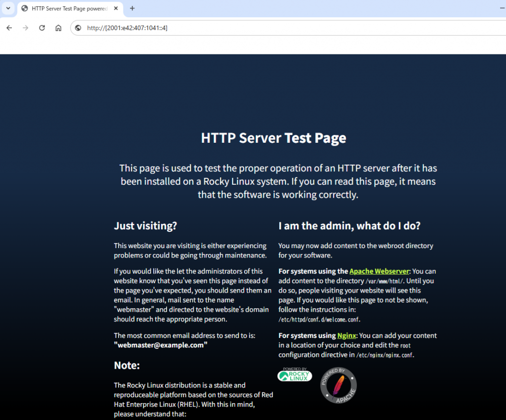Viewport: 506px width, 420px height.
Task: Select the HTTP Server Test Page tab
Action: click(x=70, y=9)
